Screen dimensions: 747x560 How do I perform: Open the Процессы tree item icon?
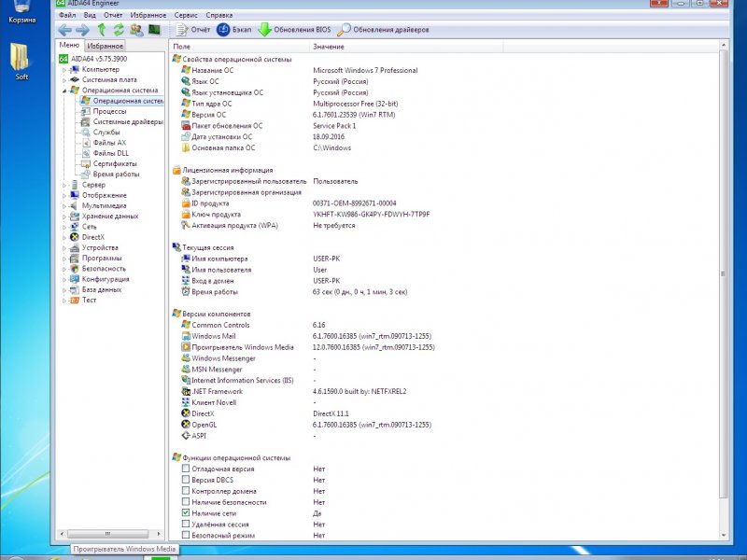[x=85, y=111]
